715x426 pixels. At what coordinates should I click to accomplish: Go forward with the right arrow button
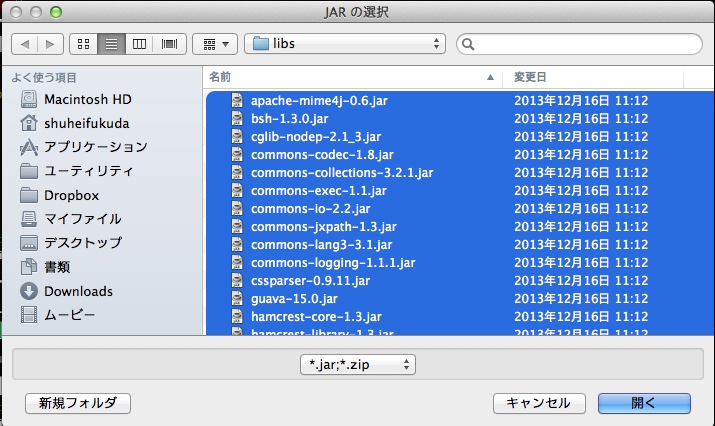pos(50,44)
